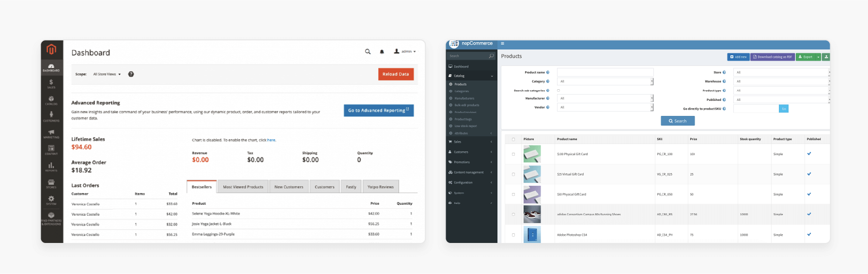Toggle the nopCommerce hamburger menu icon
Screen dimensions: 868x274
click(502, 44)
